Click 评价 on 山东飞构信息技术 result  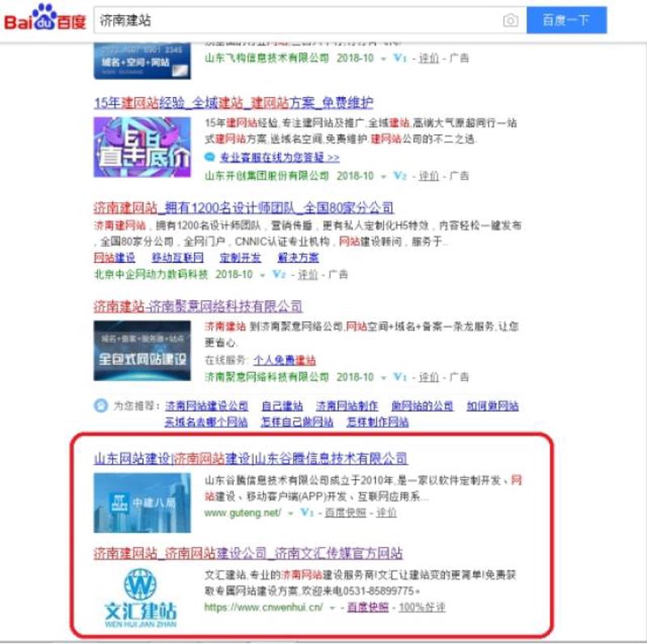pos(429,58)
